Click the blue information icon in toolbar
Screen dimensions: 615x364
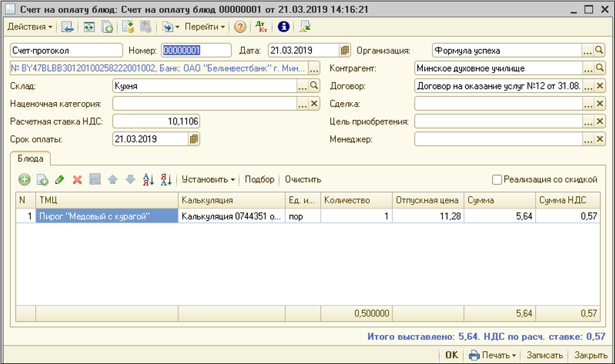click(x=283, y=27)
